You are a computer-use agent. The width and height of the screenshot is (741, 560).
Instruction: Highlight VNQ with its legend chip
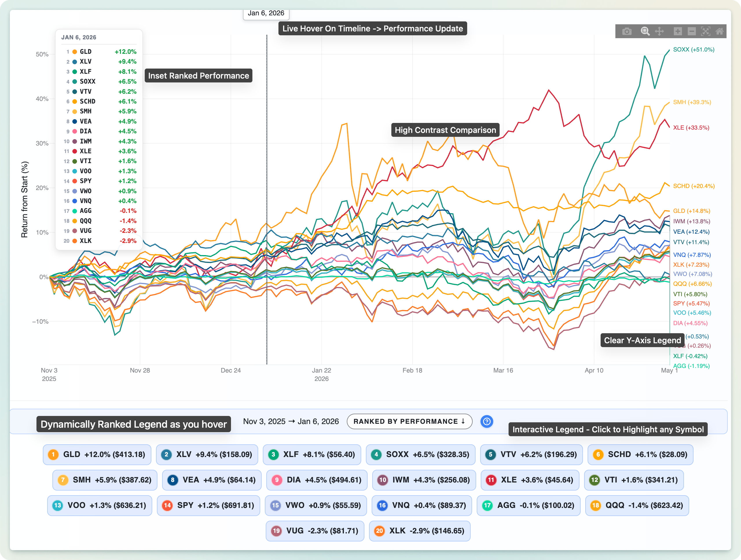pos(421,505)
